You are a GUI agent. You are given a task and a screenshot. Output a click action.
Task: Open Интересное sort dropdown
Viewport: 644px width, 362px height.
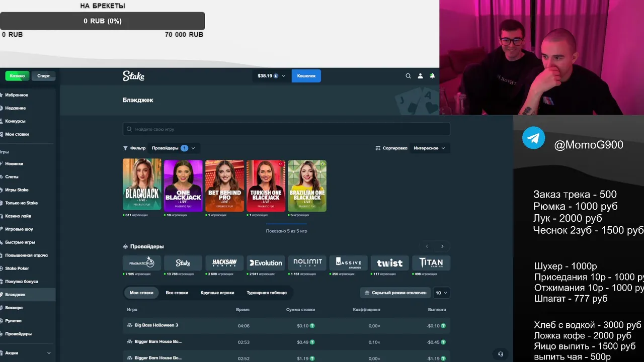pos(429,148)
